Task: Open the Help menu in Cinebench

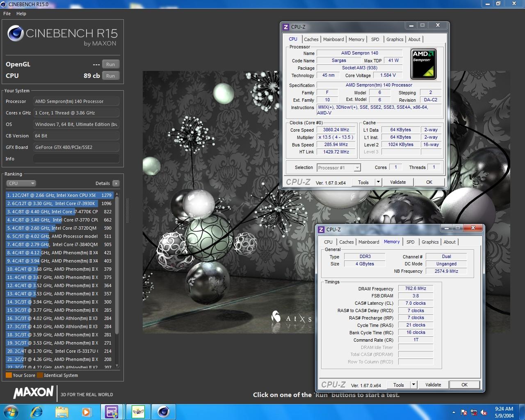Action: click(21, 14)
